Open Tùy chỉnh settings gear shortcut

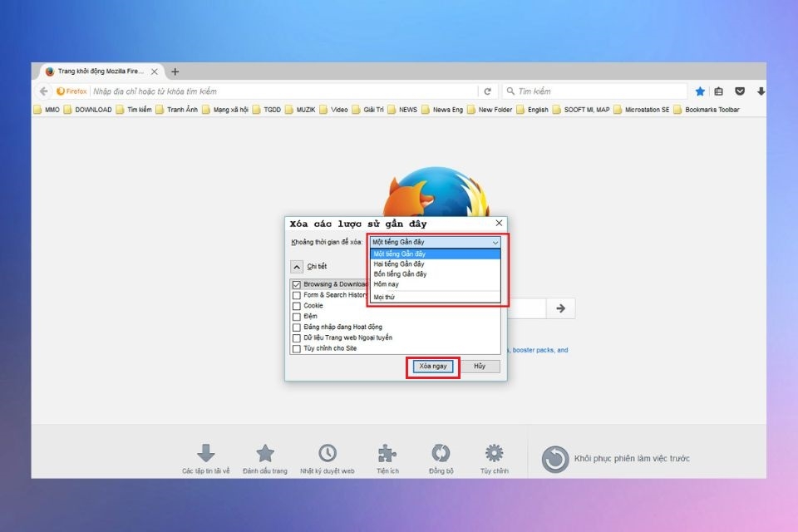[x=494, y=459]
